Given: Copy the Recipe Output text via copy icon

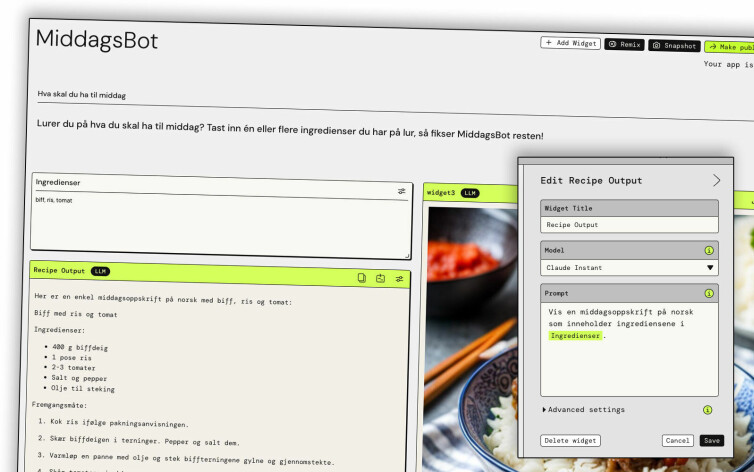Looking at the screenshot, I should 362,278.
